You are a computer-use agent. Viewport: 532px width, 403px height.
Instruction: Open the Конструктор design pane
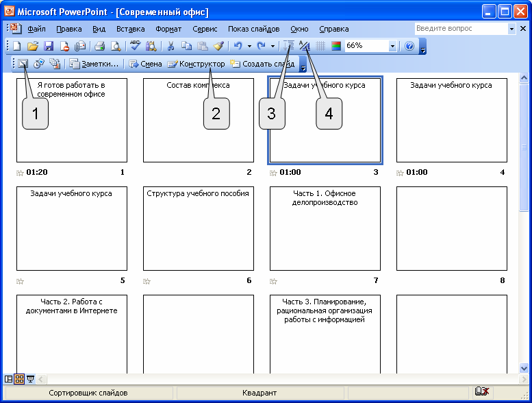click(196, 64)
